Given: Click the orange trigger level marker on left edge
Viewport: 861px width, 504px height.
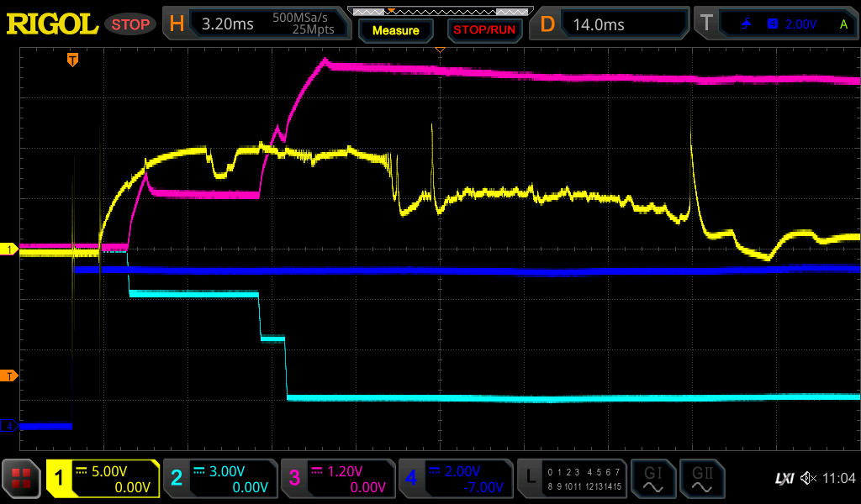Looking at the screenshot, I should (9, 375).
